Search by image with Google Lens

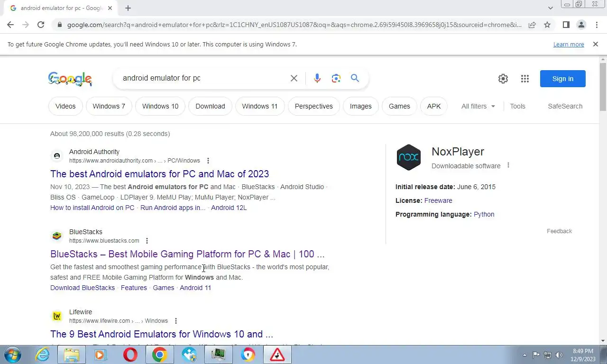(336, 78)
